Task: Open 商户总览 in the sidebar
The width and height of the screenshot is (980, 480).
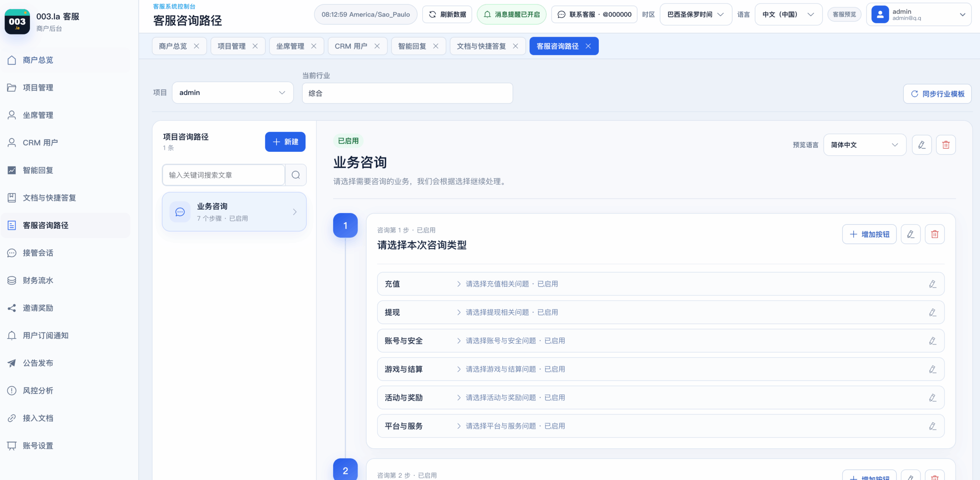Action: point(65,60)
